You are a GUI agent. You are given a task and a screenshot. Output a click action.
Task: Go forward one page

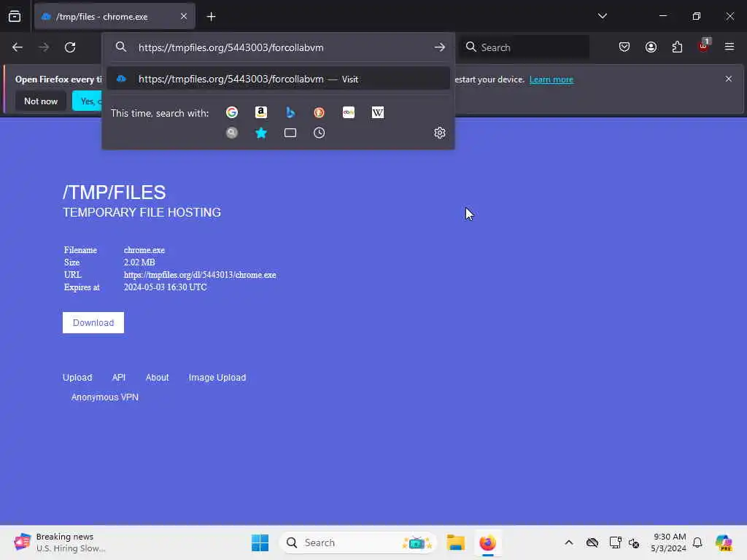point(44,47)
